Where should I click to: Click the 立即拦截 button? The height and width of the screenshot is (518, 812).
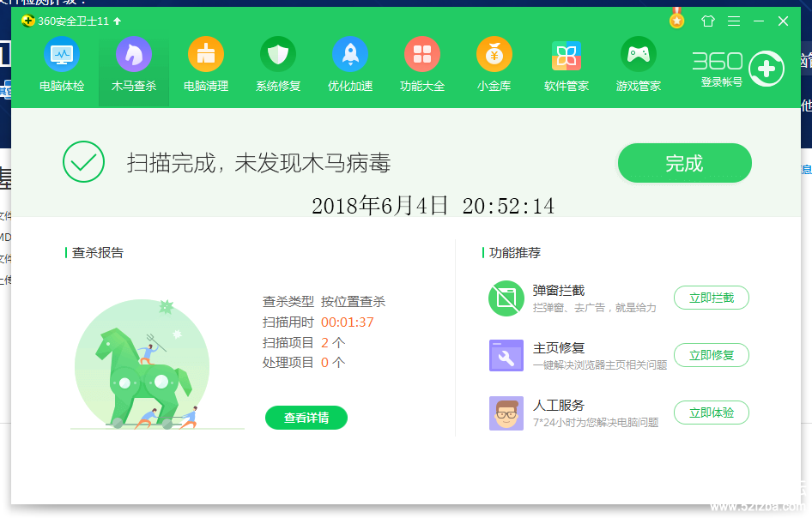[712, 298]
